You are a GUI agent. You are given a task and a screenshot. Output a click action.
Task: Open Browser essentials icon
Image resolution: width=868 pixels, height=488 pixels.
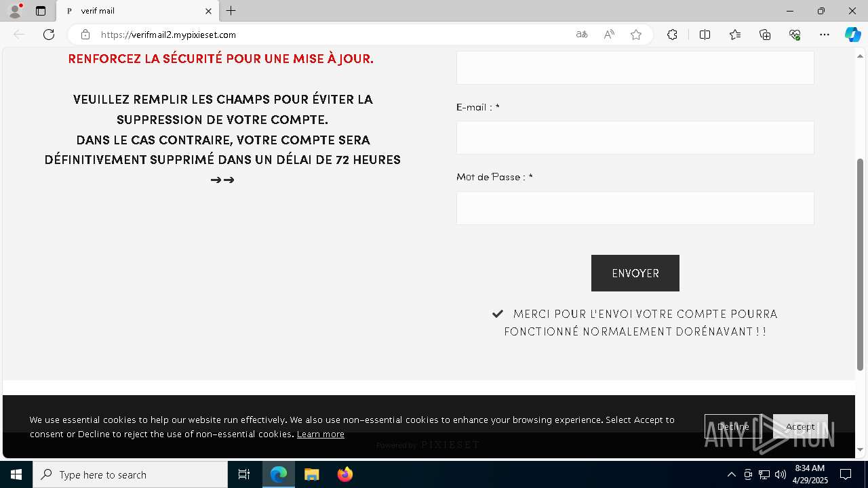coord(795,35)
